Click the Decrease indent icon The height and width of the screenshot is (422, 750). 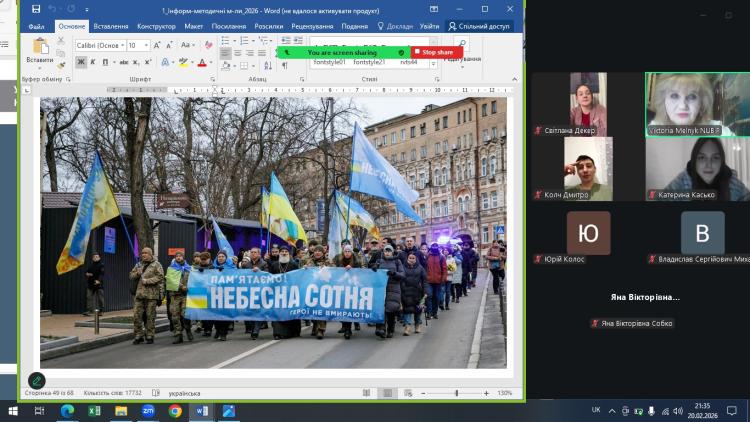[286, 40]
